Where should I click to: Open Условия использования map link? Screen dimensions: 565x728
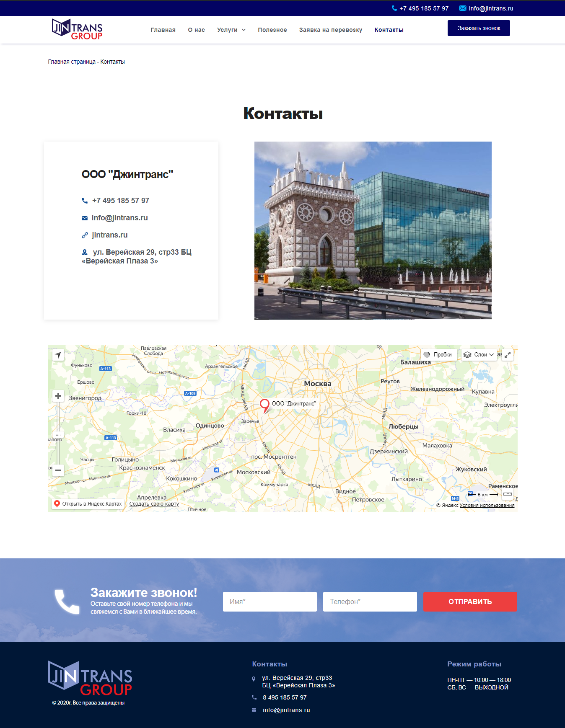point(487,505)
